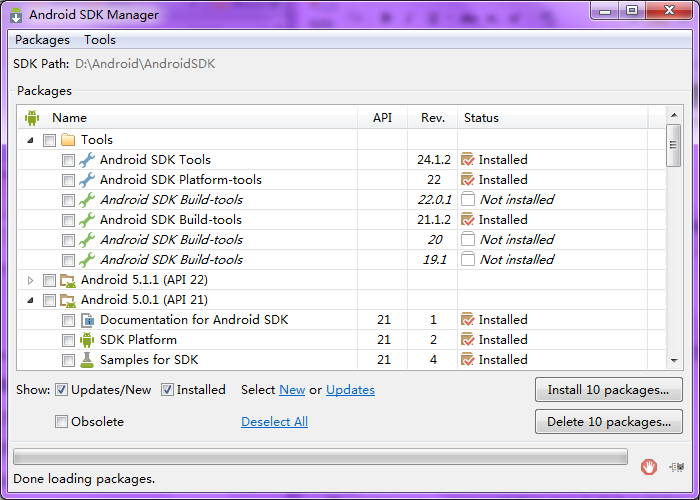
Task: Open the Packages menu
Action: tap(42, 40)
